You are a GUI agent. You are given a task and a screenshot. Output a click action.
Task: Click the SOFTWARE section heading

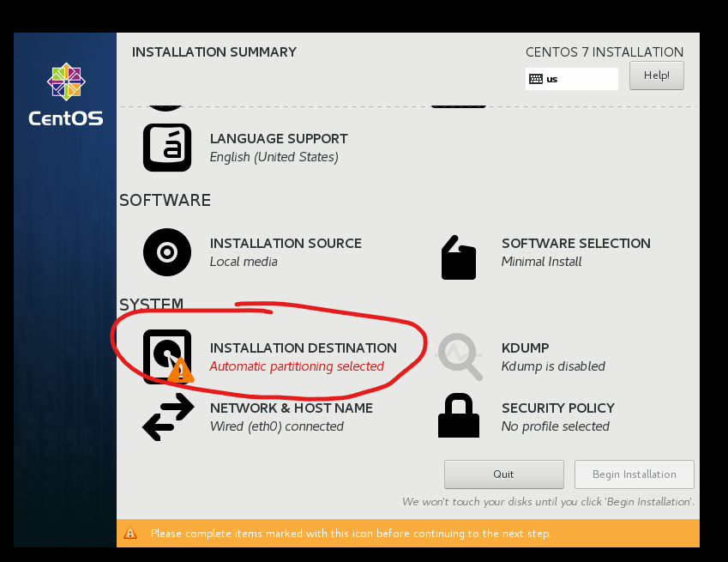(x=165, y=200)
